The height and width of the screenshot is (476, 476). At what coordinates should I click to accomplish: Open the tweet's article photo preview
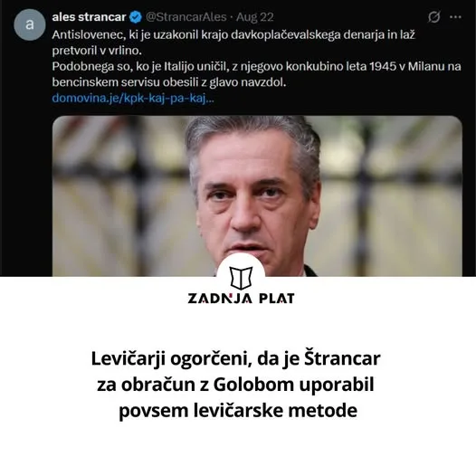pyautogui.click(x=257, y=196)
